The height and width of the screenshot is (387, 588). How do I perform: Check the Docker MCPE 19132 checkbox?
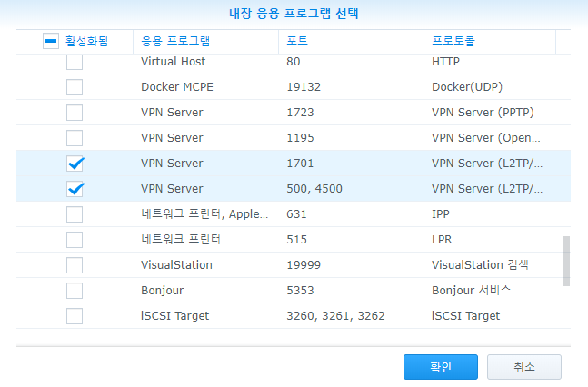coord(75,87)
